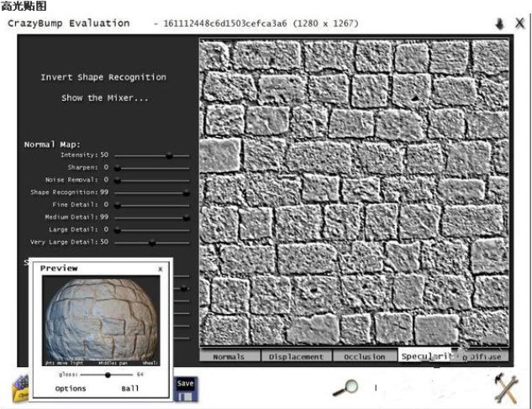Adjust the gloss slider in Preview
The image size is (532, 409).
107,375
